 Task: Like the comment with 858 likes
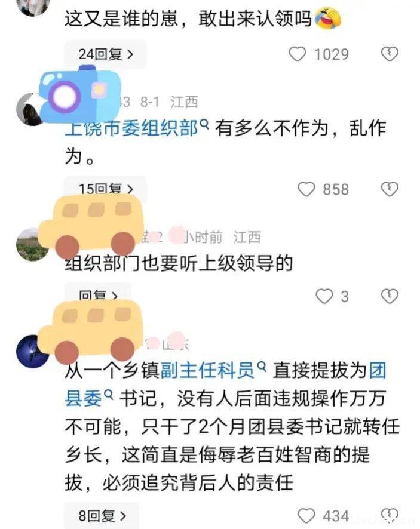pos(306,189)
